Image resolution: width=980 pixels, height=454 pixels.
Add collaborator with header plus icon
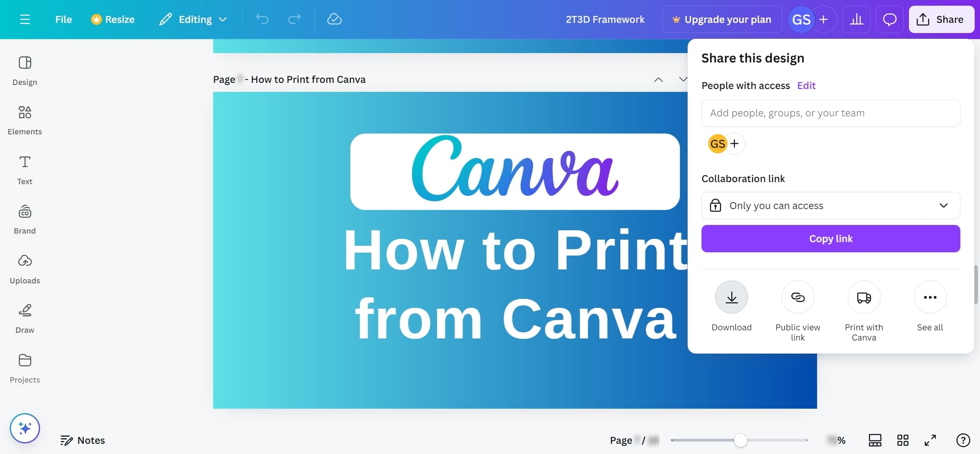coord(824,19)
